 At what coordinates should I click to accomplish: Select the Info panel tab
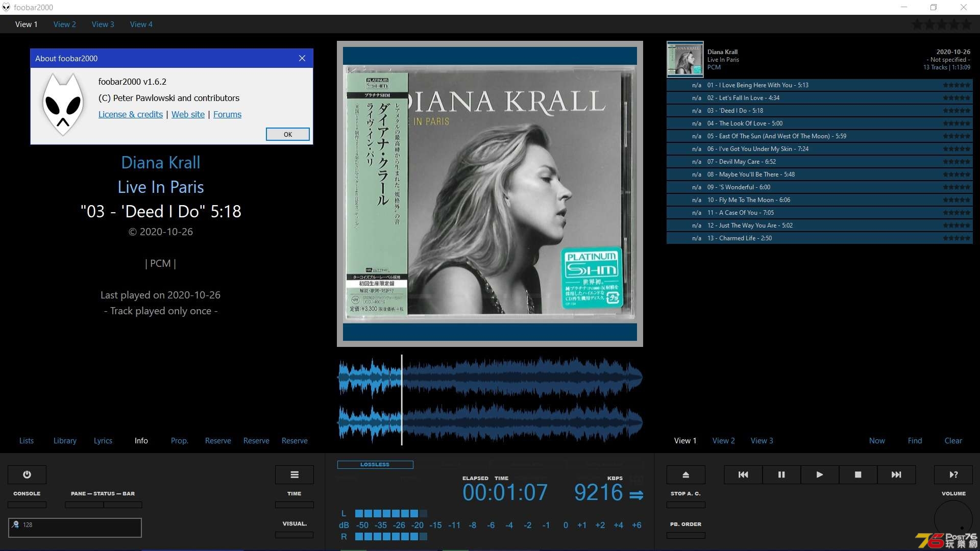tap(141, 441)
